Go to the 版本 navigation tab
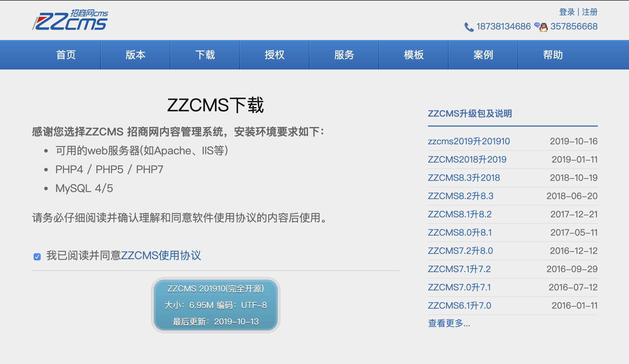629x364 pixels. click(136, 55)
